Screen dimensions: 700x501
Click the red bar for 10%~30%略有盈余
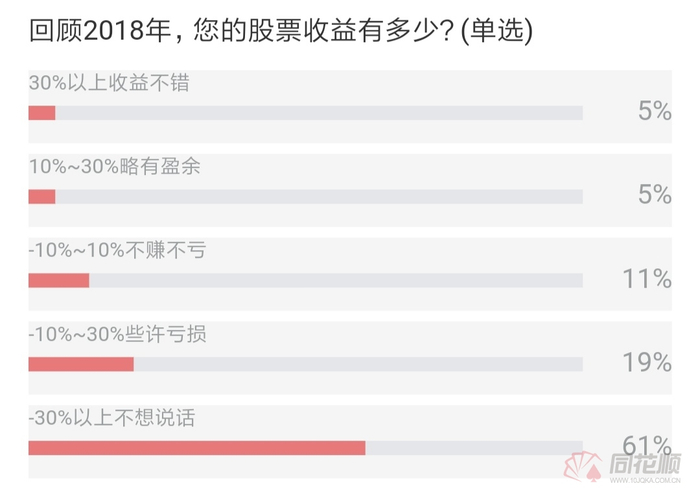pyautogui.click(x=42, y=197)
